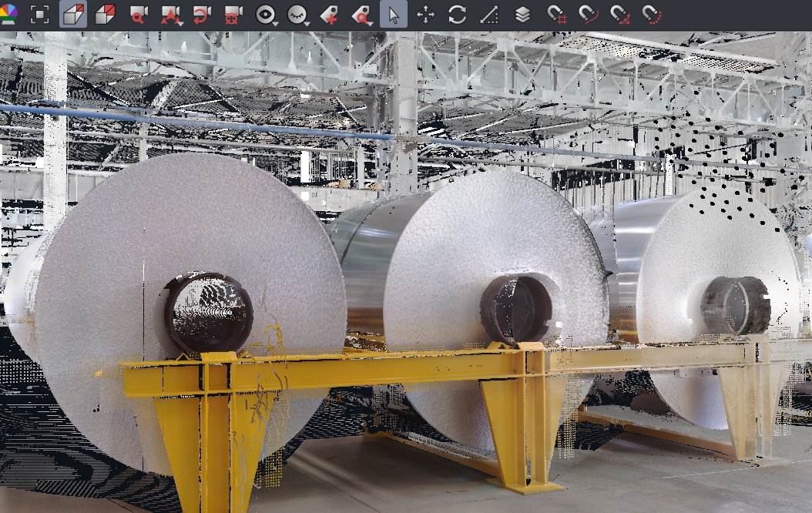
Task: Click the camera with magnifier icon
Action: [138, 15]
